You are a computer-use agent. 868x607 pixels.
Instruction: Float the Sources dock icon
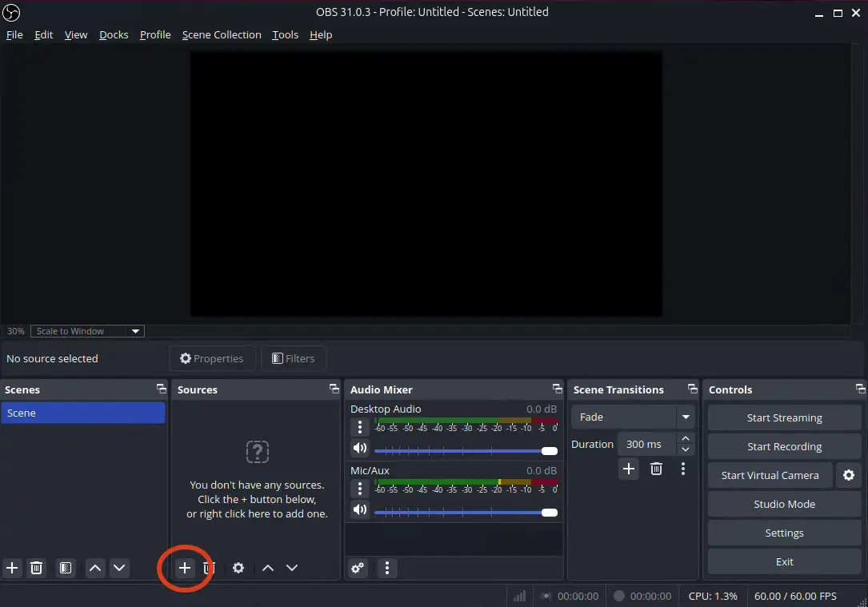pyautogui.click(x=334, y=389)
